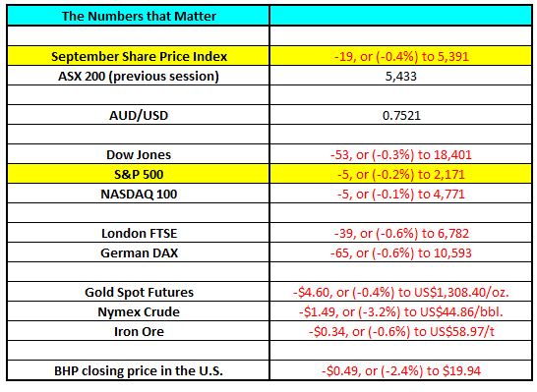Select the -19, or (-0.4%) to 5,391 cell
537x392 pixels.
(401, 56)
